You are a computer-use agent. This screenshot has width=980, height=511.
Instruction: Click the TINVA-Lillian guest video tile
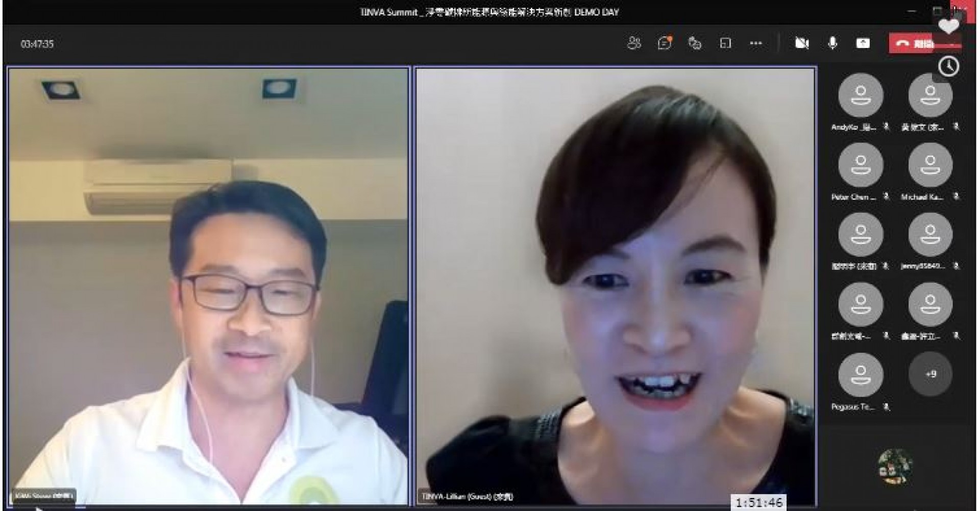click(615, 286)
